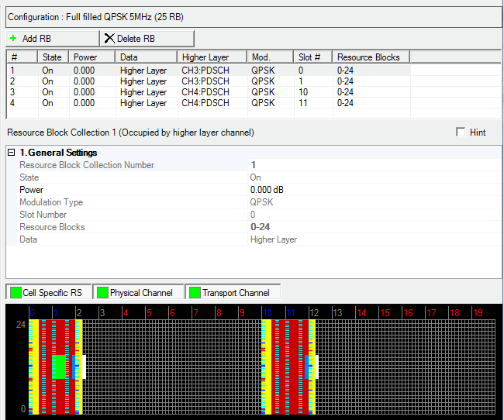Viewport: 504px width, 420px height.
Task: Click the green block in slot 1
Action: tap(59, 366)
